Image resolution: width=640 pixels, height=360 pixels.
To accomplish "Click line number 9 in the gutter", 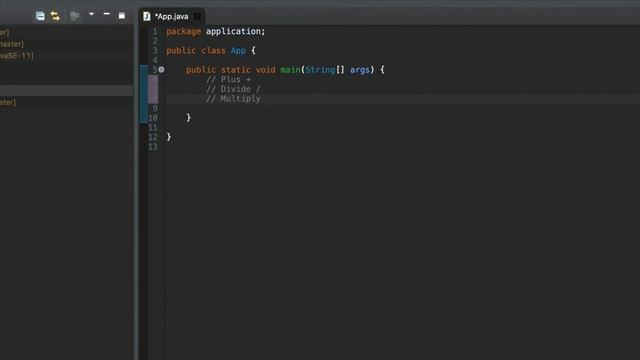I will click(x=155, y=109).
